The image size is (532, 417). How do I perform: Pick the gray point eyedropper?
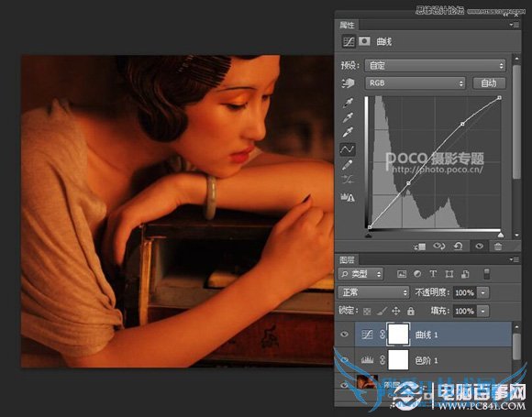click(348, 117)
